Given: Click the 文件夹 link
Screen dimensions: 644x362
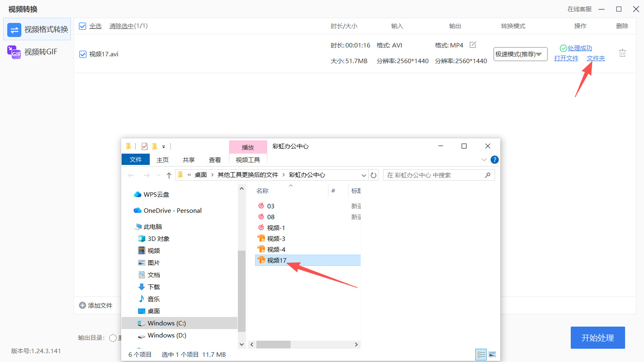Looking at the screenshot, I should (x=596, y=58).
